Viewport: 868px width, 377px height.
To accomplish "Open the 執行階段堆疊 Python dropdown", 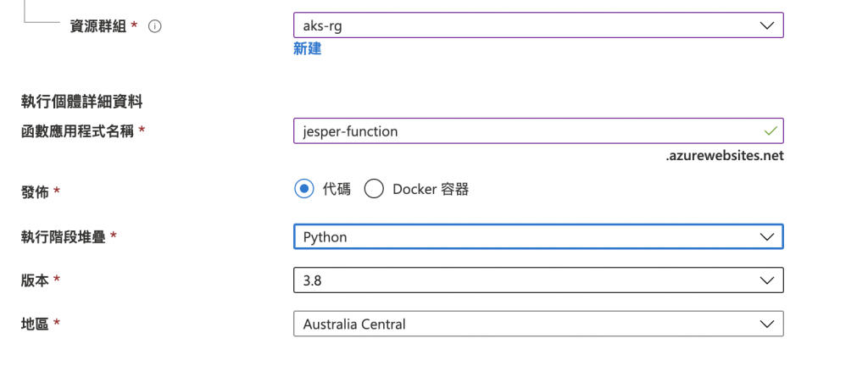I will pyautogui.click(x=526, y=237).
